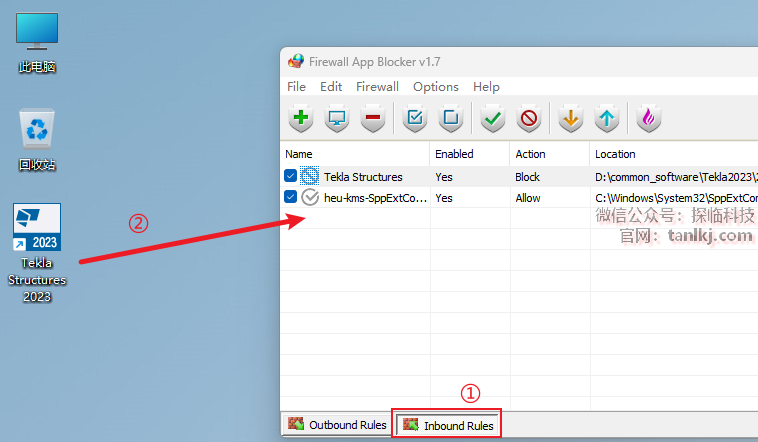Click the checked-box Enable rule toolbar icon
Image resolution: width=758 pixels, height=442 pixels.
point(415,118)
